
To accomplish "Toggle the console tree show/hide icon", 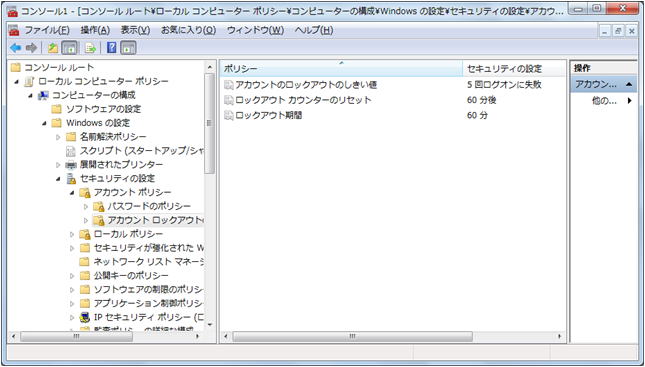I will [69, 48].
